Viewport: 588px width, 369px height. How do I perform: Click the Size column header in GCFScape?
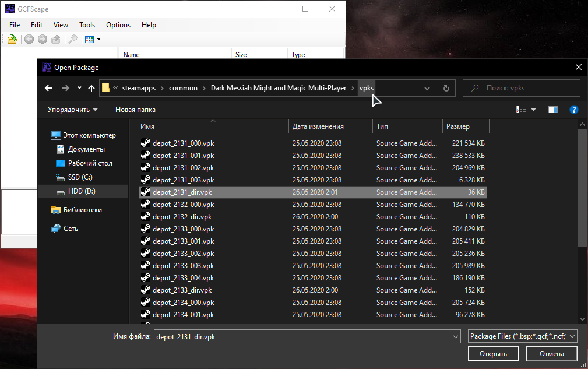coord(259,54)
